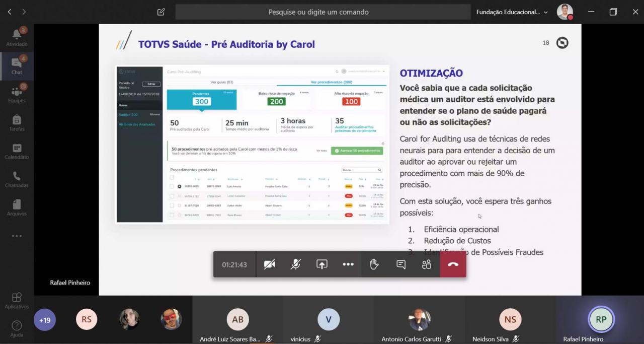The width and height of the screenshot is (644, 344).
Task: Open Arquivos in the sidebar
Action: click(17, 207)
